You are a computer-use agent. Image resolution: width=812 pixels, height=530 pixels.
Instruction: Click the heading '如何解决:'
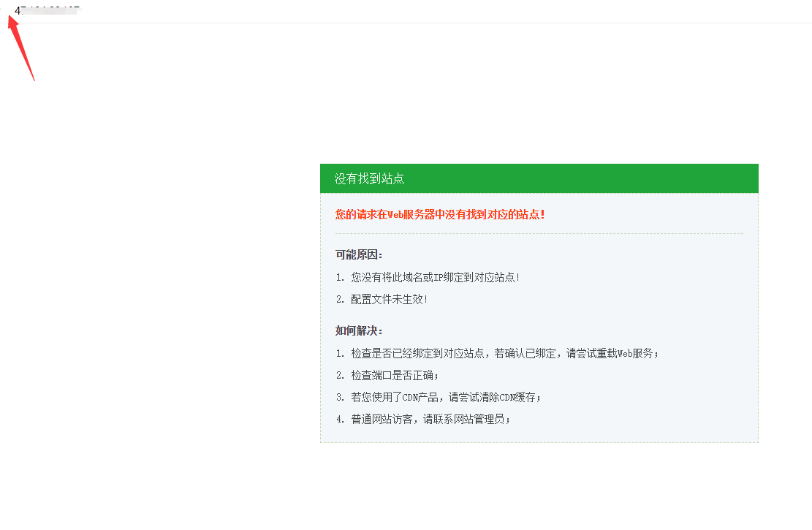point(359,330)
